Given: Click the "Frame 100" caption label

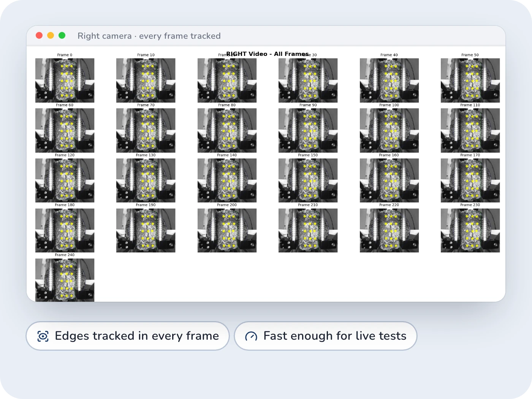Looking at the screenshot, I should [389, 105].
